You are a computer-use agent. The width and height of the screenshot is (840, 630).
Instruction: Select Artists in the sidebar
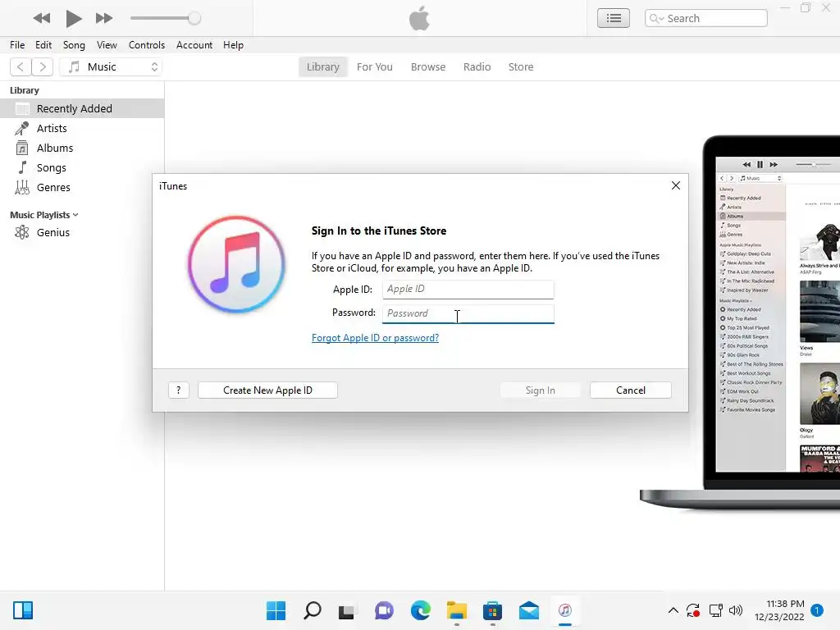(x=82, y=129)
